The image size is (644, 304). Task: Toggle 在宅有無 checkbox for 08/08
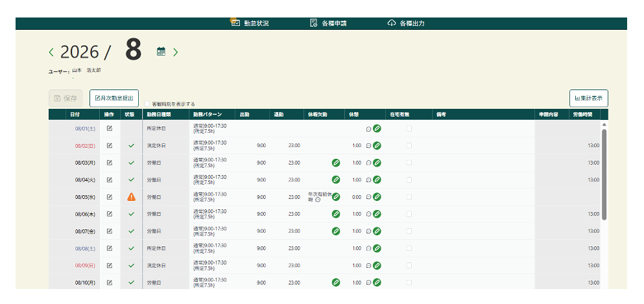tap(409, 248)
